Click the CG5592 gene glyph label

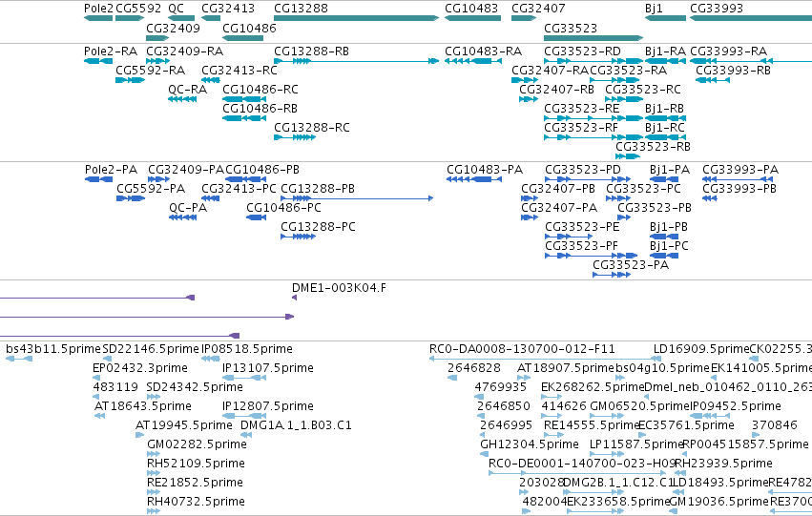click(x=138, y=9)
